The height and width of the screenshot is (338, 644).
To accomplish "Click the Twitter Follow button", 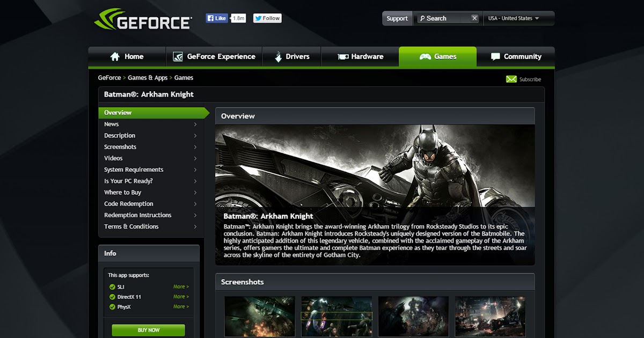I will 267,18.
